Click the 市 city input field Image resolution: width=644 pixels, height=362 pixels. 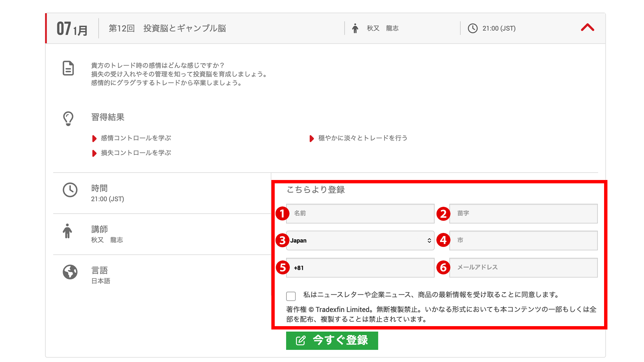pyautogui.click(x=523, y=240)
